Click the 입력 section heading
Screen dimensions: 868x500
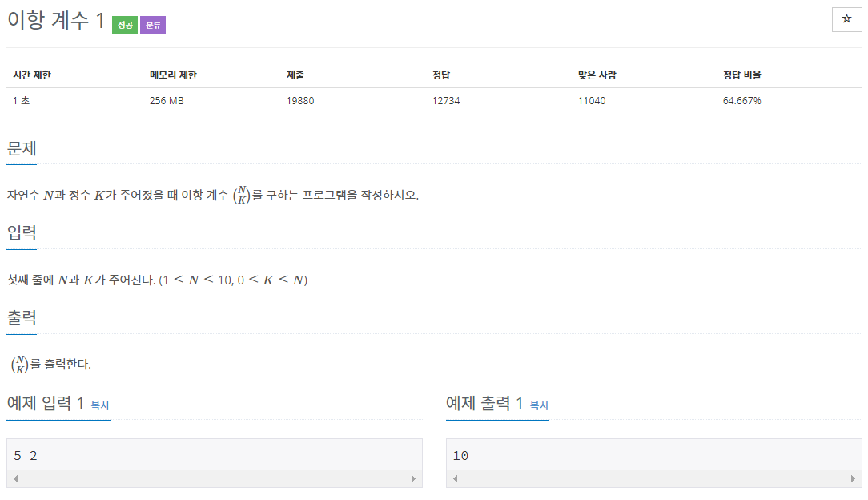point(22,232)
